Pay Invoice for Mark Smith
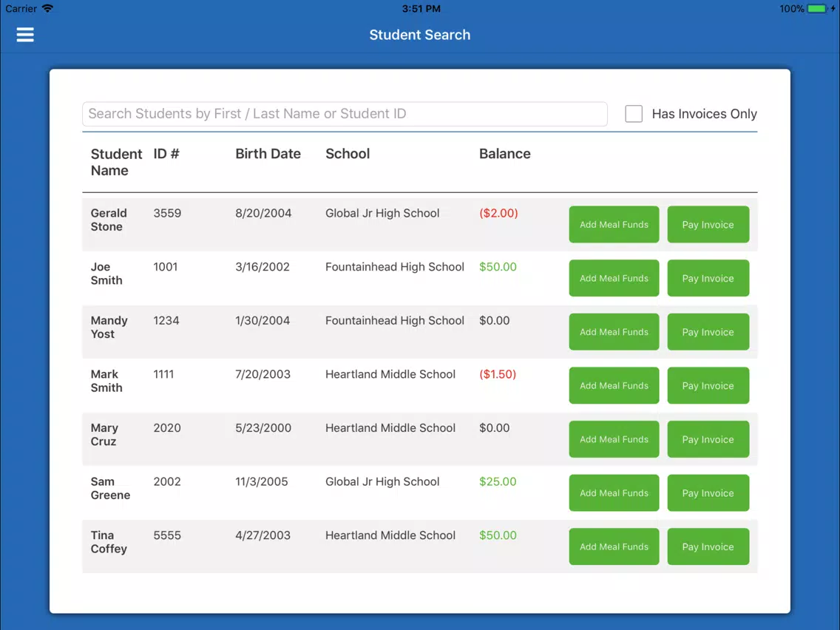The width and height of the screenshot is (840, 630). [x=708, y=385]
